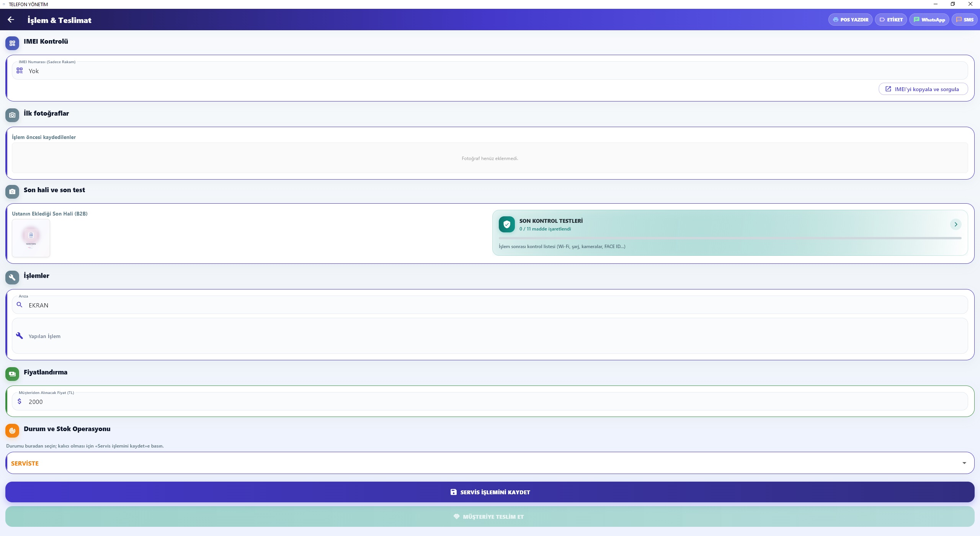
Task: Open the B2B final state photo thumbnail
Action: [x=31, y=238]
